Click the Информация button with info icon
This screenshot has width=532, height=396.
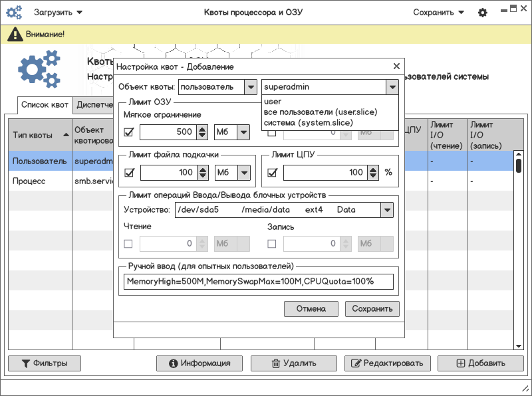tap(200, 363)
